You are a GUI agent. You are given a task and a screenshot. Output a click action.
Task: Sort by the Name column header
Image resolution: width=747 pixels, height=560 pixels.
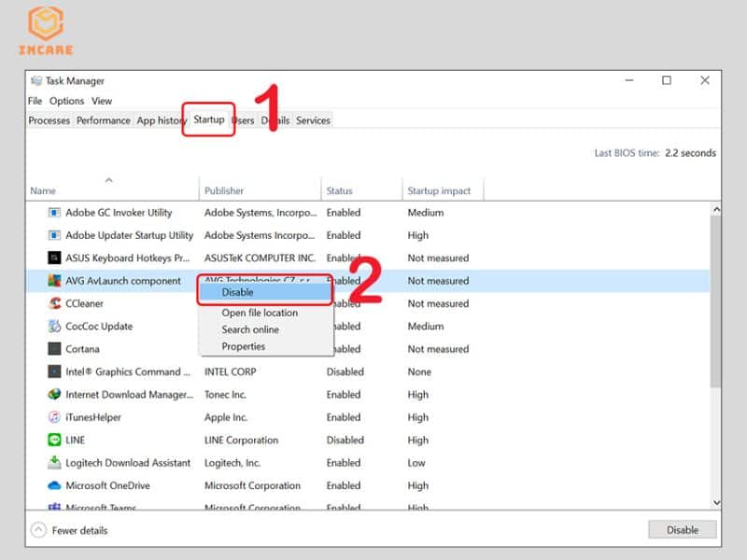click(112, 190)
